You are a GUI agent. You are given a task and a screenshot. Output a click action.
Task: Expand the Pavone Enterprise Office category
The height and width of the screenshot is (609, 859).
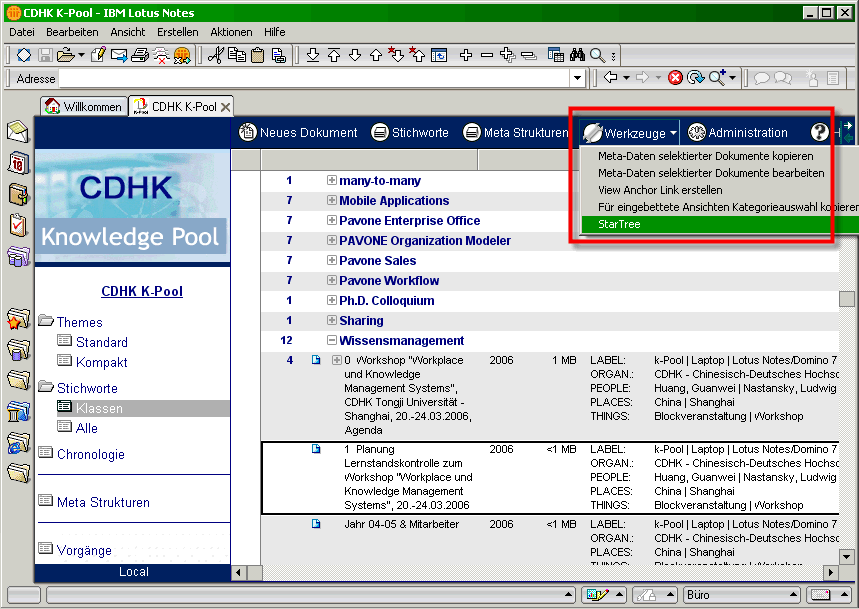331,220
